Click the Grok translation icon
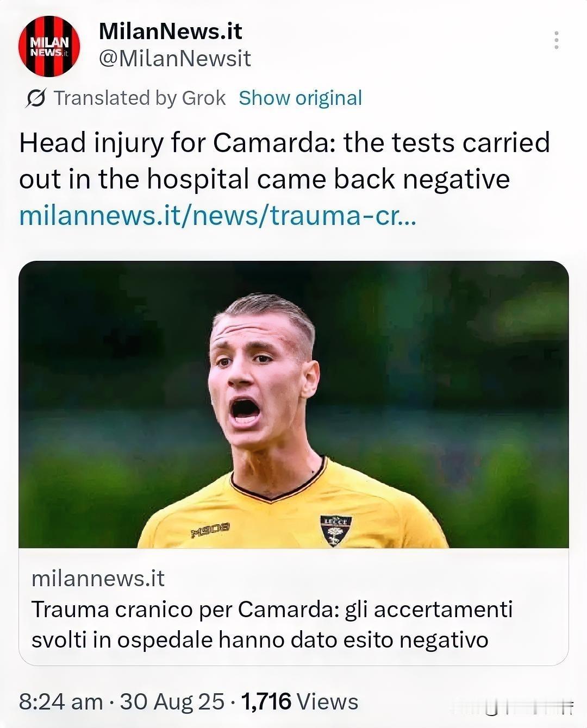The image size is (587, 728). 35,98
